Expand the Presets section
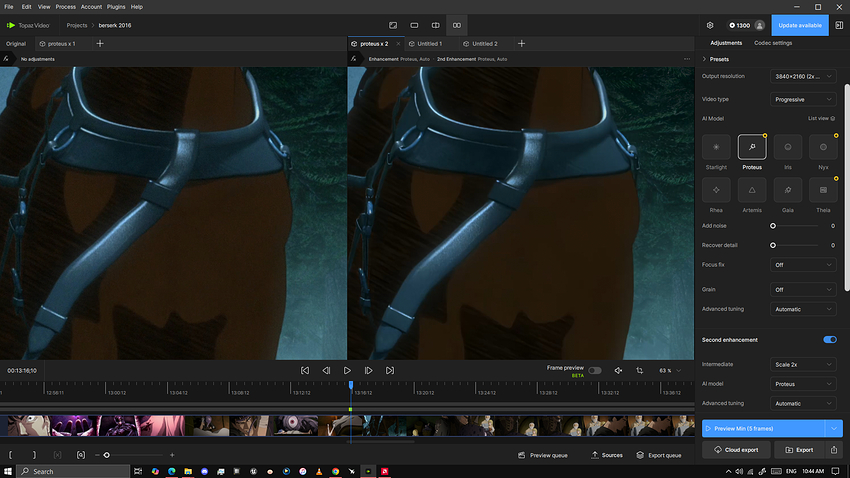850x478 pixels. [x=716, y=59]
